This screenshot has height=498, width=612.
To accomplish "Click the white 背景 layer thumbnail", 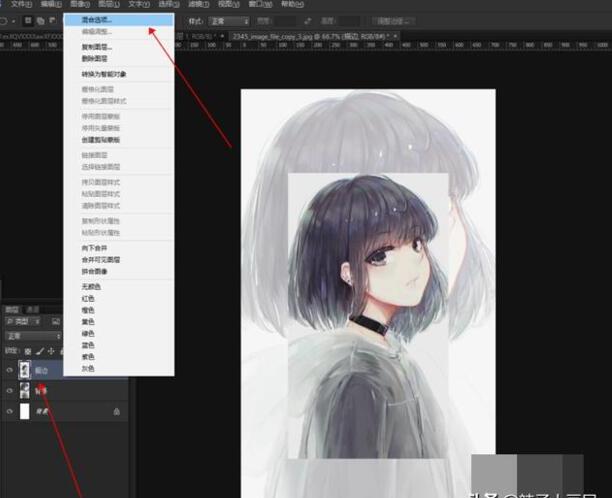I will coord(25,411).
